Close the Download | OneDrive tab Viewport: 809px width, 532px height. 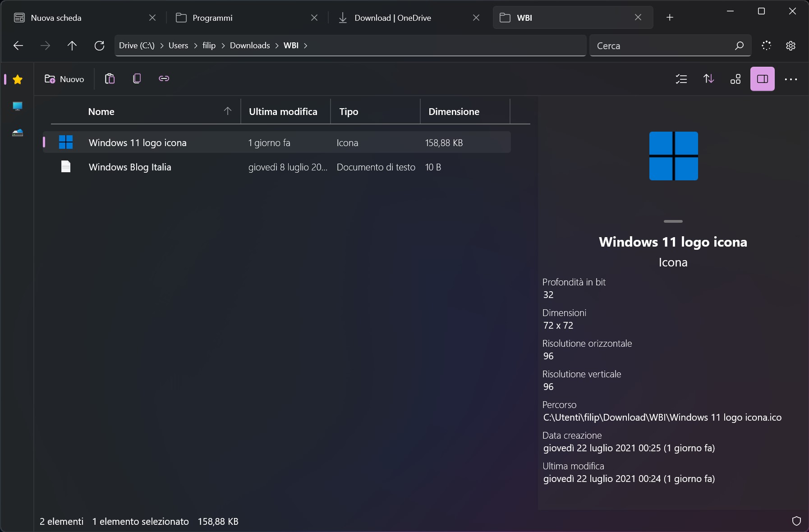(x=476, y=18)
